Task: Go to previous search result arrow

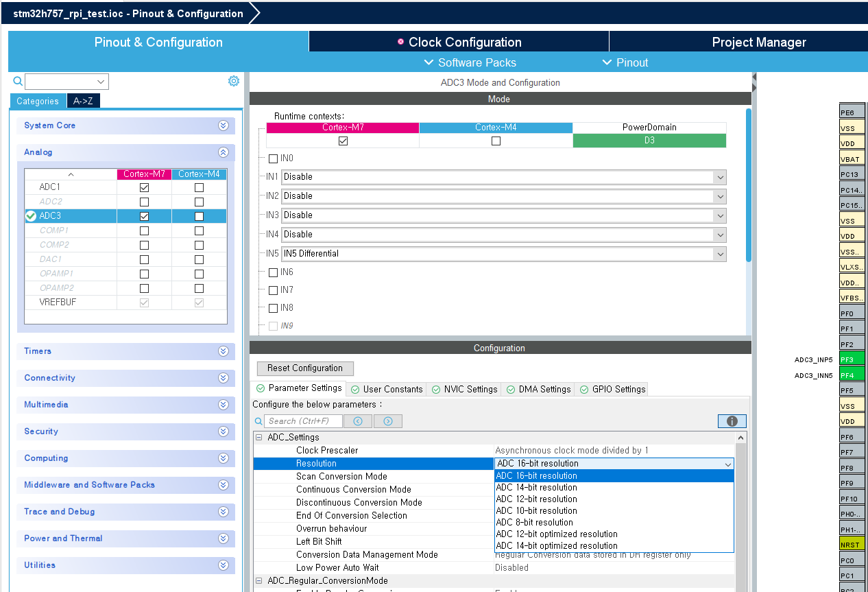Action: point(358,421)
